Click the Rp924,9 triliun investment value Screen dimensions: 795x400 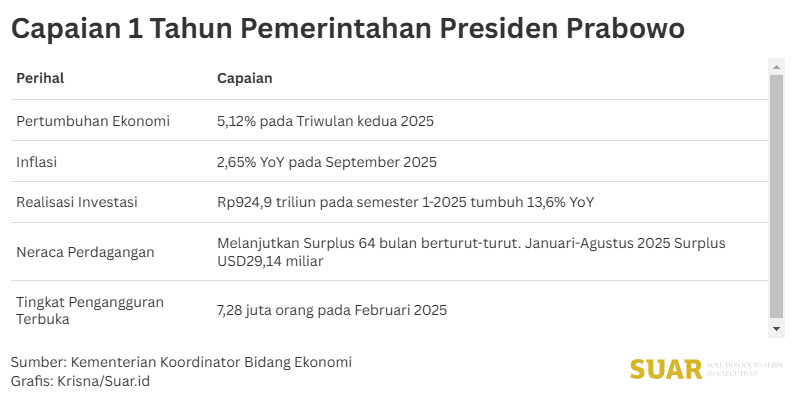405,202
